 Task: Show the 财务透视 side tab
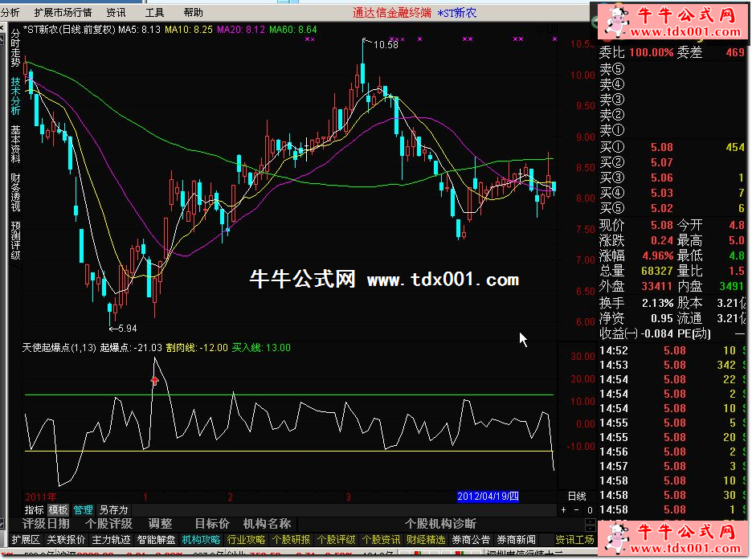(x=15, y=192)
